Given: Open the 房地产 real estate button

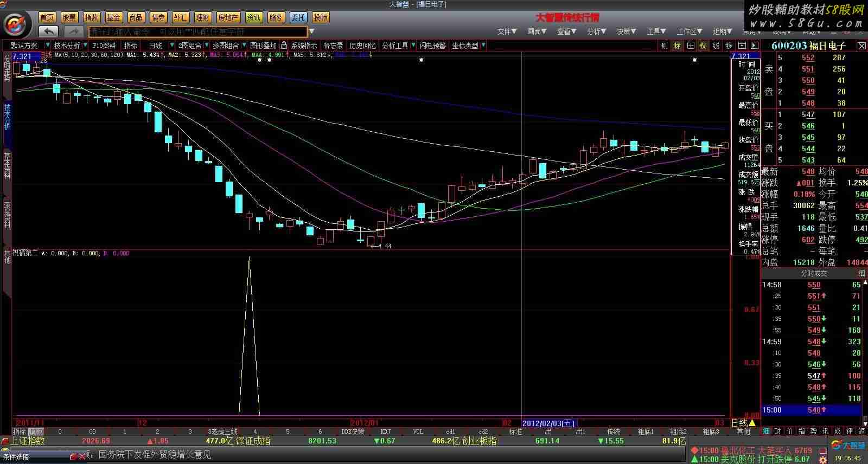Looking at the screenshot, I should click(x=228, y=17).
